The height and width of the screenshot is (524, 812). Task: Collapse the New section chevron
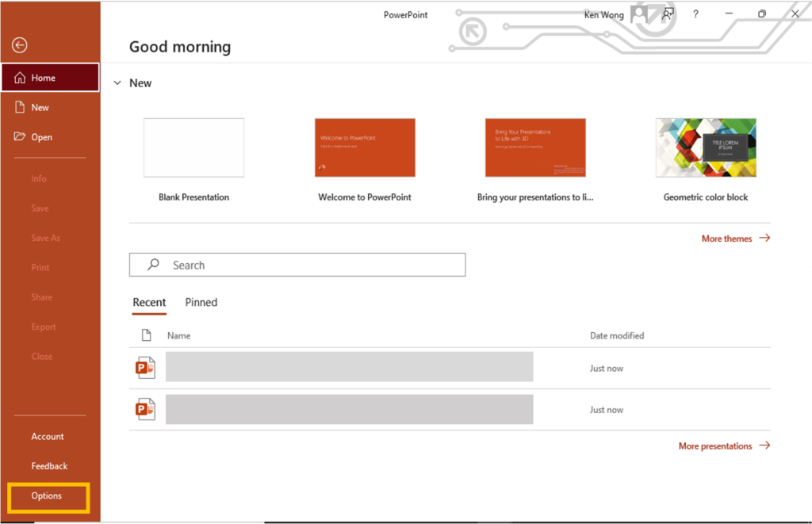tap(117, 83)
